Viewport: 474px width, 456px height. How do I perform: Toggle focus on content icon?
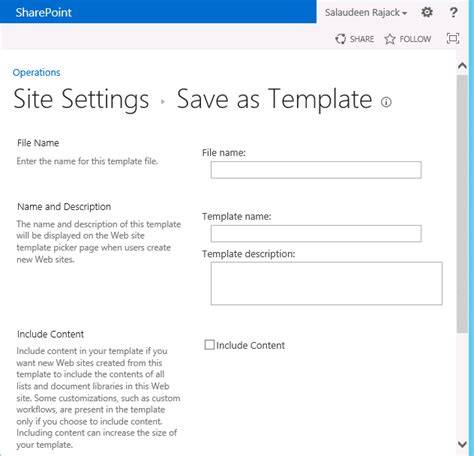tap(453, 39)
